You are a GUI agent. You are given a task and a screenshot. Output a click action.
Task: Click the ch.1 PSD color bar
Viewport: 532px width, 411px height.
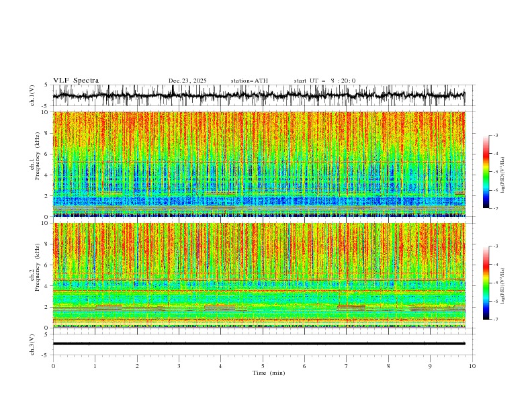click(486, 172)
